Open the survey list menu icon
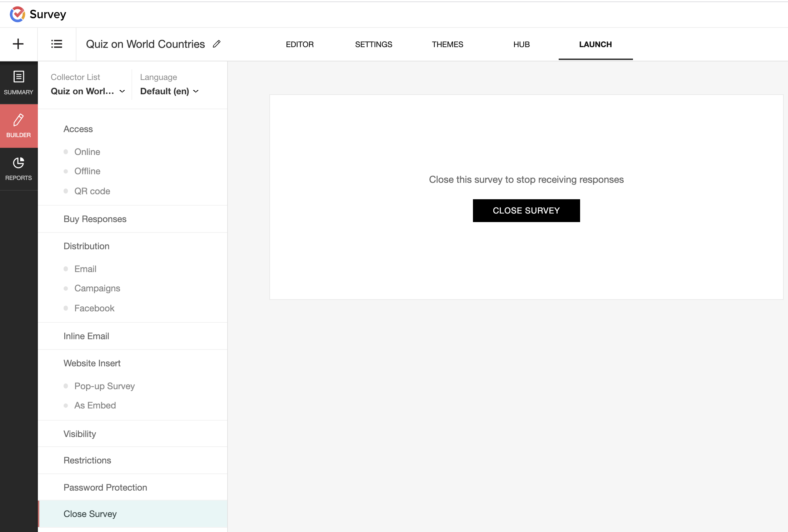The width and height of the screenshot is (788, 532). (x=56, y=44)
